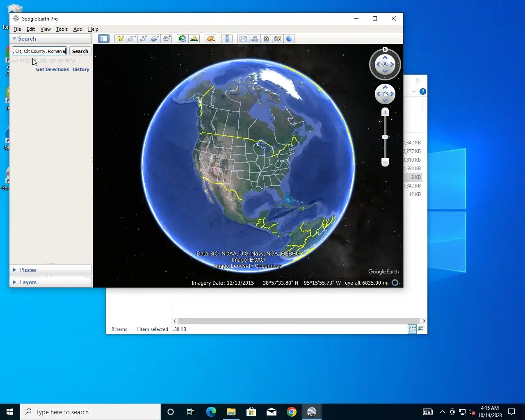Click scroll right arrow in File Explorer

pyautogui.click(x=424, y=321)
